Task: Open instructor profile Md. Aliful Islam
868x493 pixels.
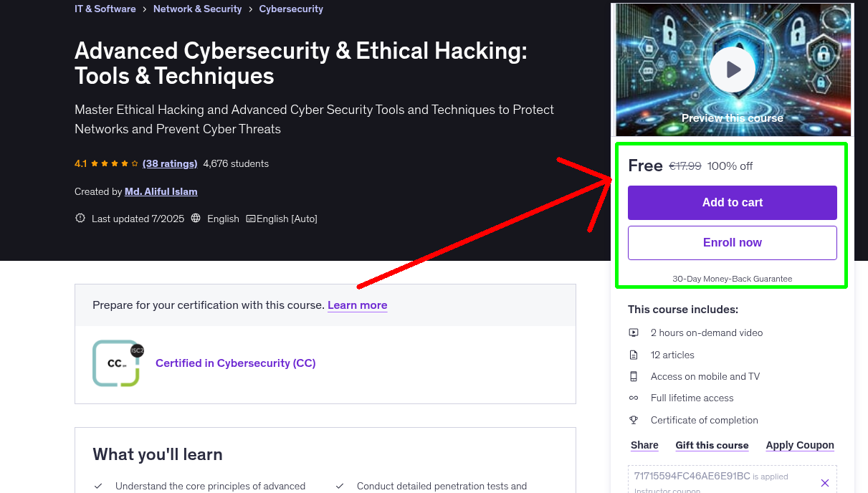Action: click(x=161, y=191)
